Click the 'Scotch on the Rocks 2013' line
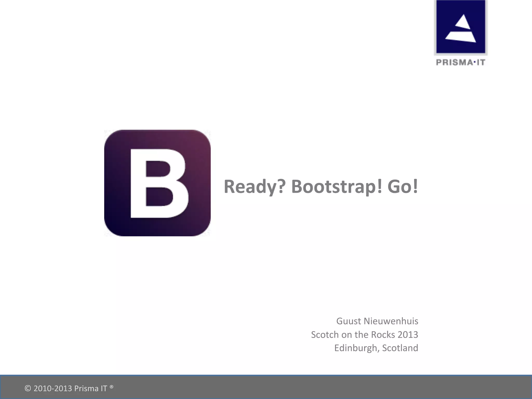 point(364,335)
